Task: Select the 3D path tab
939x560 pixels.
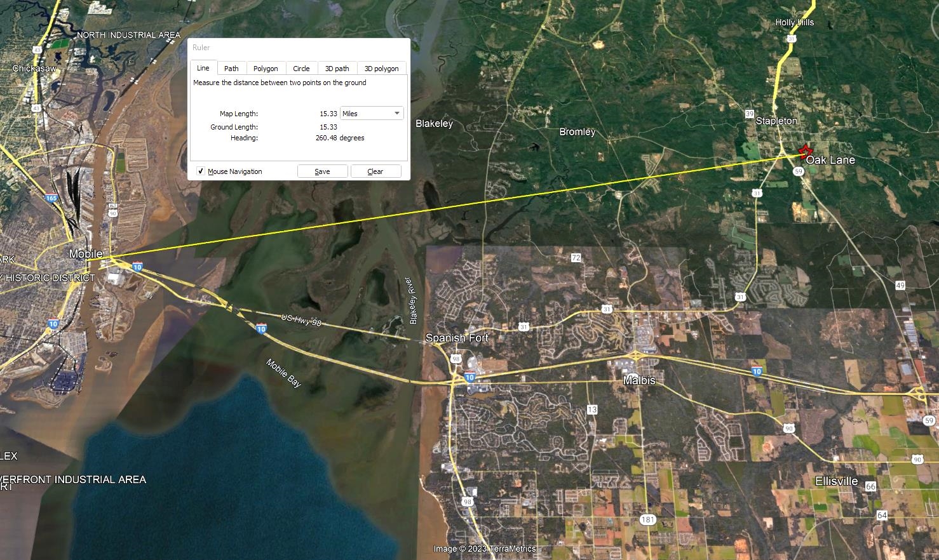Action: (x=337, y=68)
